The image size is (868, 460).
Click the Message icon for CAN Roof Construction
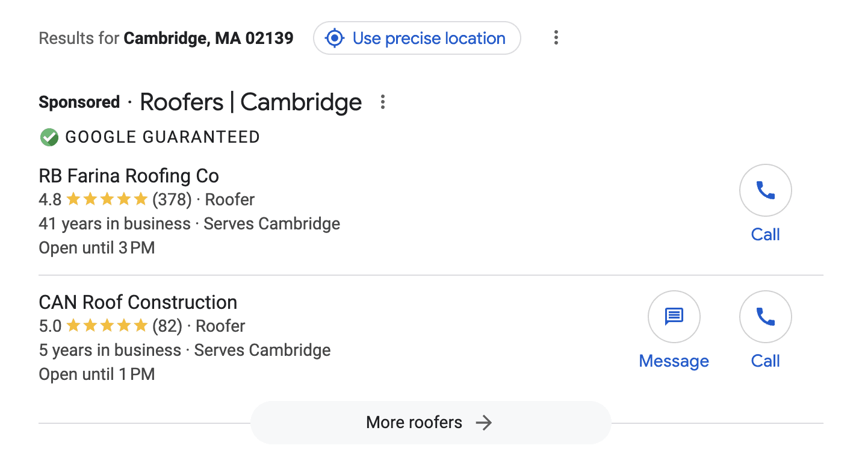point(674,316)
